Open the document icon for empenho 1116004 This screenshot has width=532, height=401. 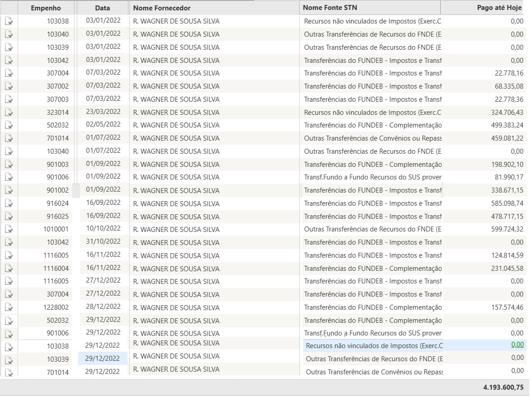(9, 269)
